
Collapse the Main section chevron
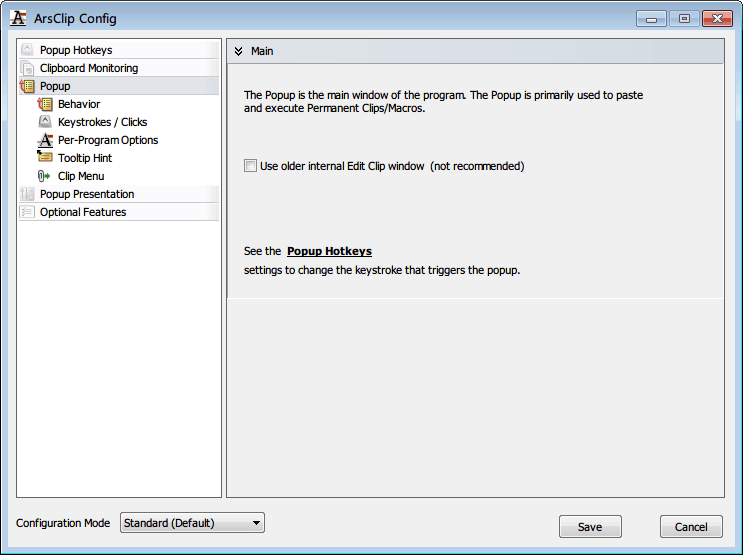click(x=238, y=51)
